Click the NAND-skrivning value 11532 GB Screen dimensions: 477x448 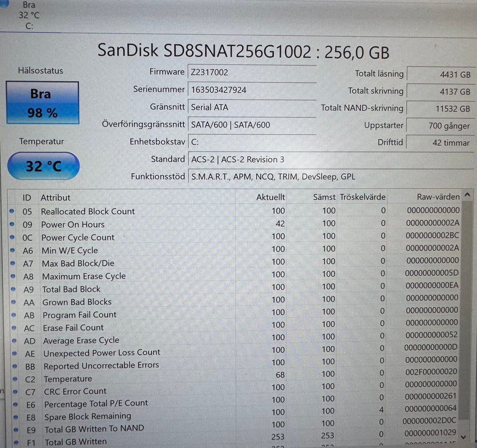(441, 109)
